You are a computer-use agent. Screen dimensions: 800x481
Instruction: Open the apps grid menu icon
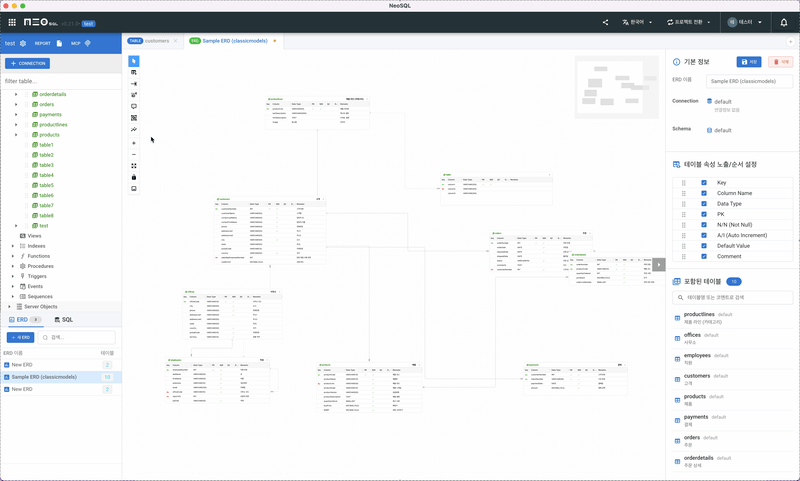[12, 22]
